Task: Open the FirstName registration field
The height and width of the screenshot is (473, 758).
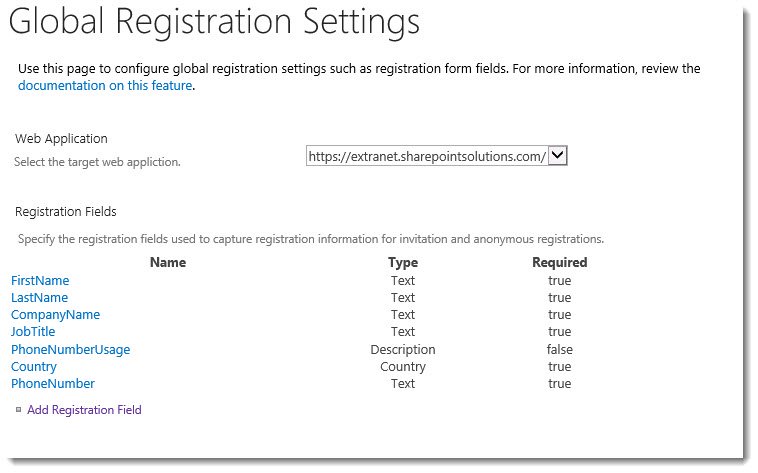Action: (40, 281)
